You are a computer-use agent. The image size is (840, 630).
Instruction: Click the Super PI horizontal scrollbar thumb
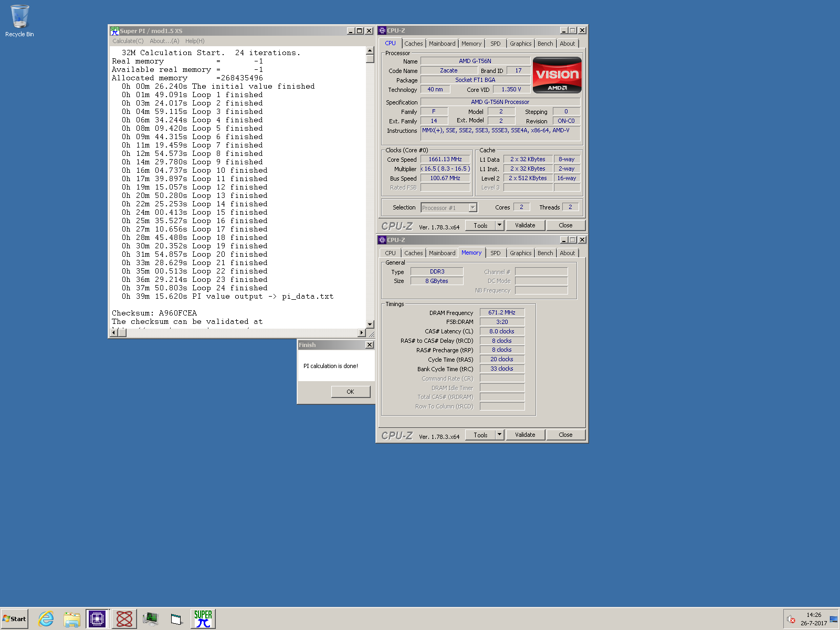click(122, 332)
